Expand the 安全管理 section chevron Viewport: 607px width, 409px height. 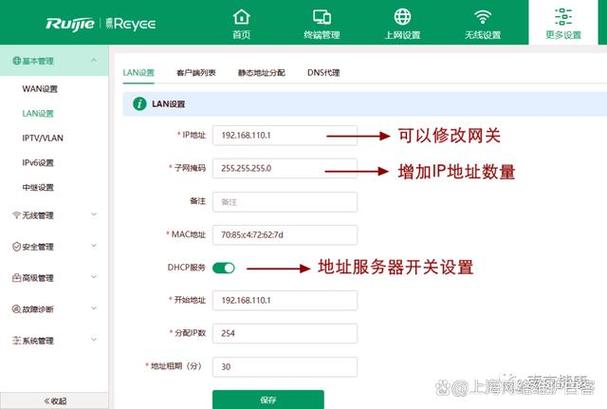coord(94,246)
